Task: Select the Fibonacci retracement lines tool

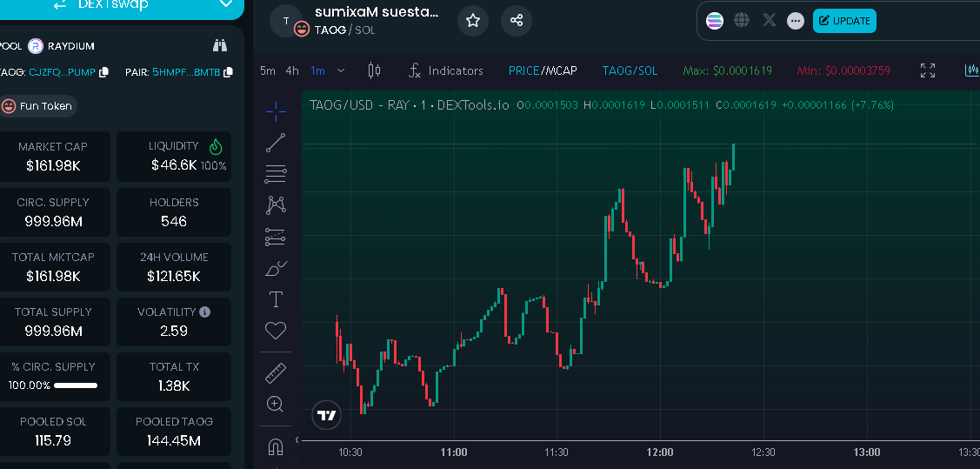Action: [x=276, y=175]
